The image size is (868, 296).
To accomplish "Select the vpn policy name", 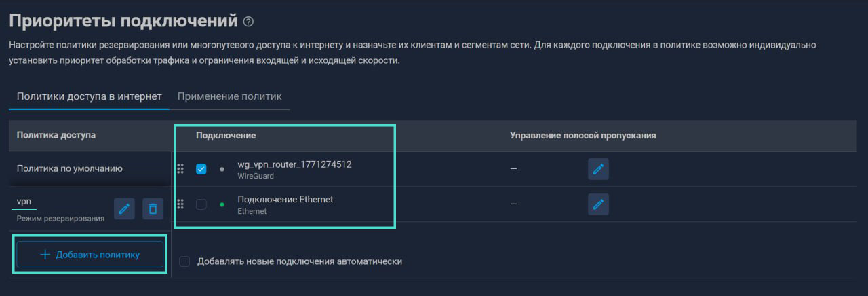I will [x=24, y=202].
